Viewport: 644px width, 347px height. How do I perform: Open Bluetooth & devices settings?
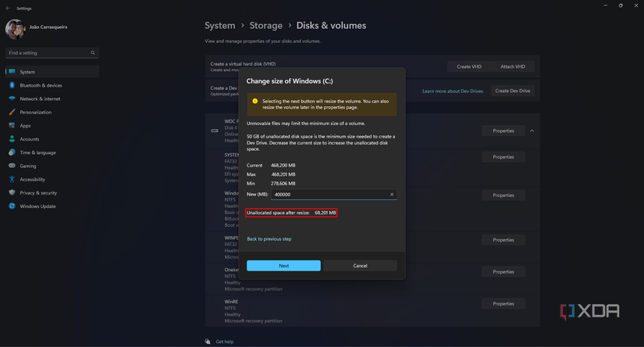(x=41, y=85)
